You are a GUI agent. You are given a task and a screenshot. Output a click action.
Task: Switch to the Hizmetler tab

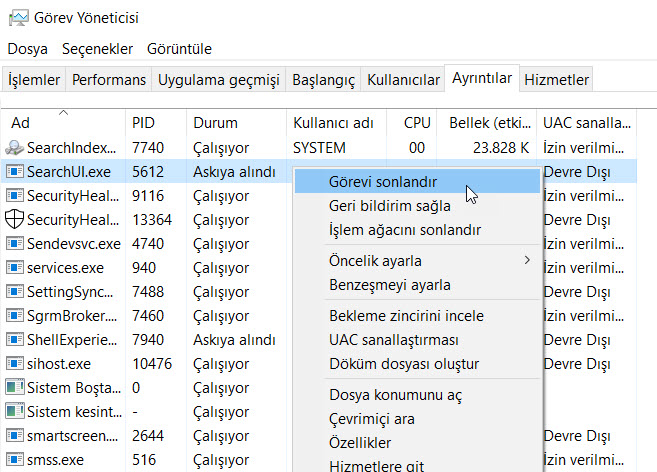[x=556, y=79]
